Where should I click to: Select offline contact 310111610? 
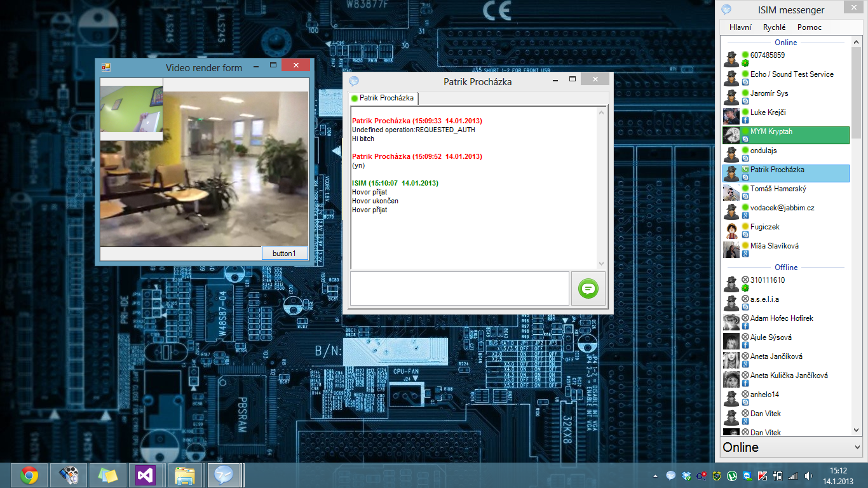point(786,283)
